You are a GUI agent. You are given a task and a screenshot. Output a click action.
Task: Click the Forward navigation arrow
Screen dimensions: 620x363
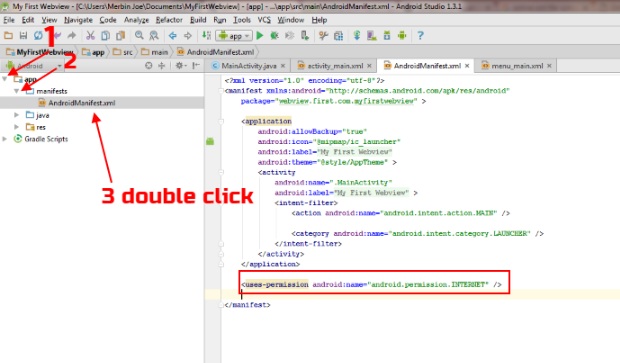pos(188,36)
